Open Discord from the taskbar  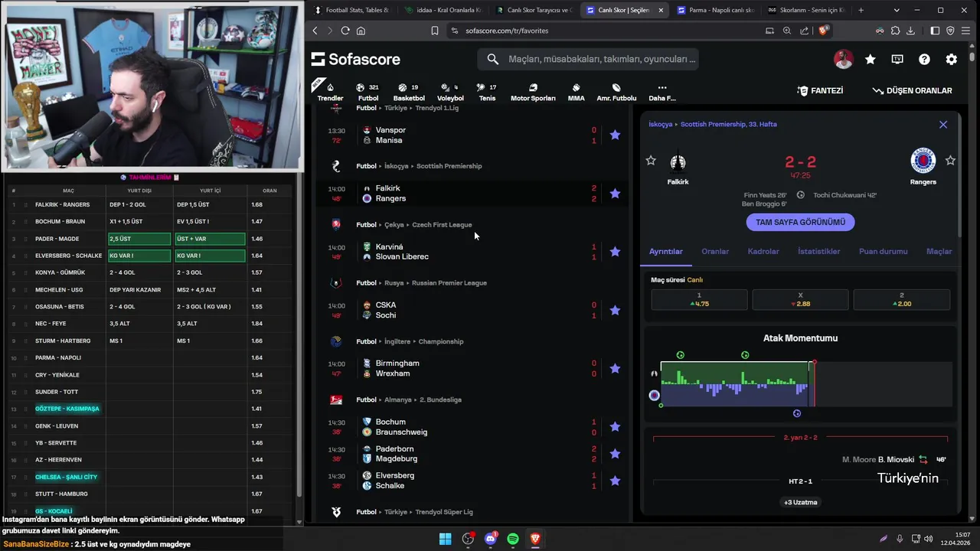pyautogui.click(x=491, y=539)
